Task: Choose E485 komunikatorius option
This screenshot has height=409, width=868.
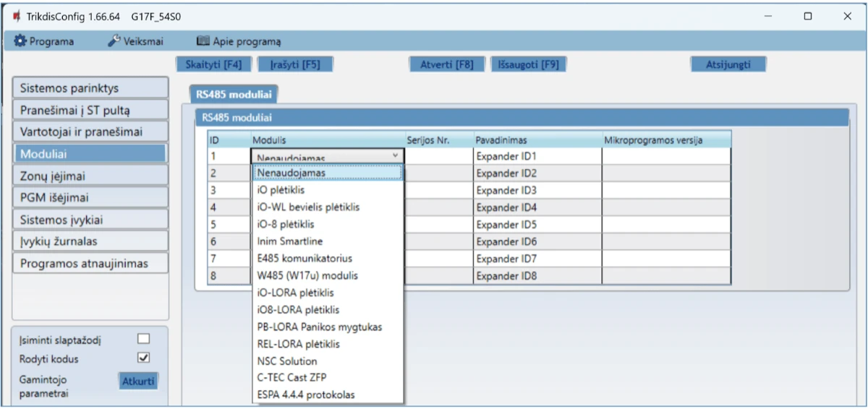Action: click(x=305, y=258)
